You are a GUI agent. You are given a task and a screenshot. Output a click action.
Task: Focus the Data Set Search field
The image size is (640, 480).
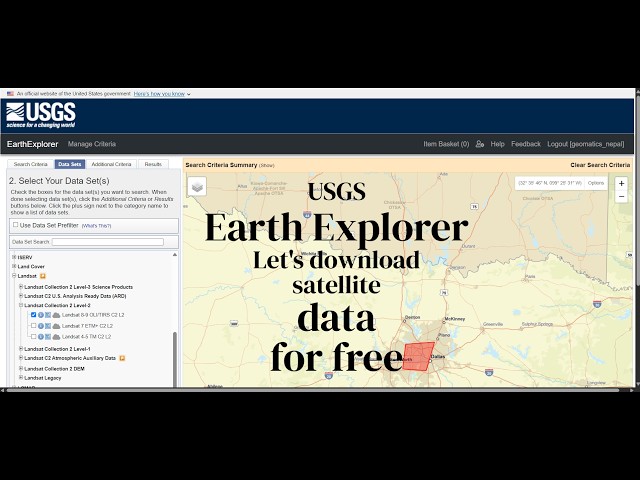pos(108,242)
